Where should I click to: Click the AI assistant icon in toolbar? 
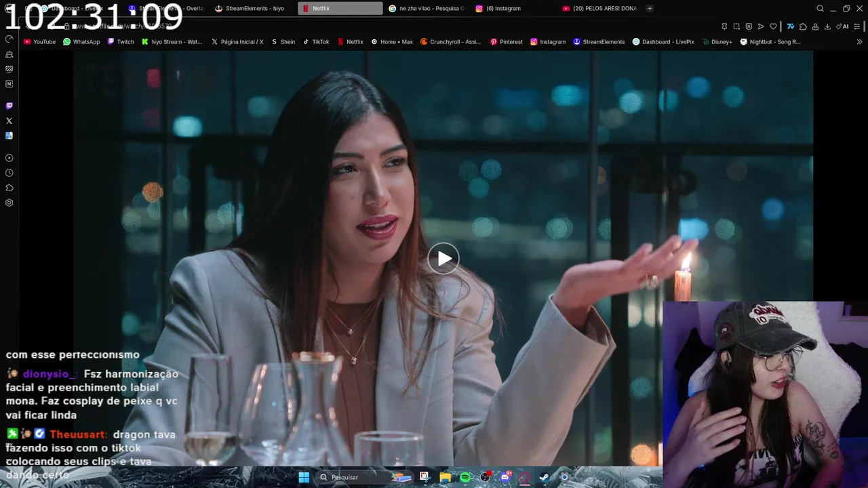point(842,26)
